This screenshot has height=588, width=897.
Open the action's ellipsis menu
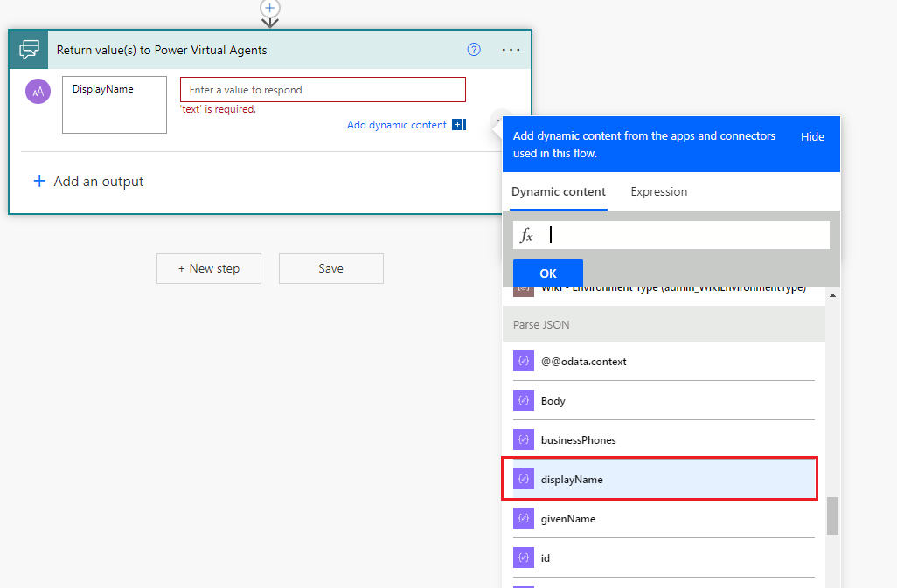click(x=511, y=50)
